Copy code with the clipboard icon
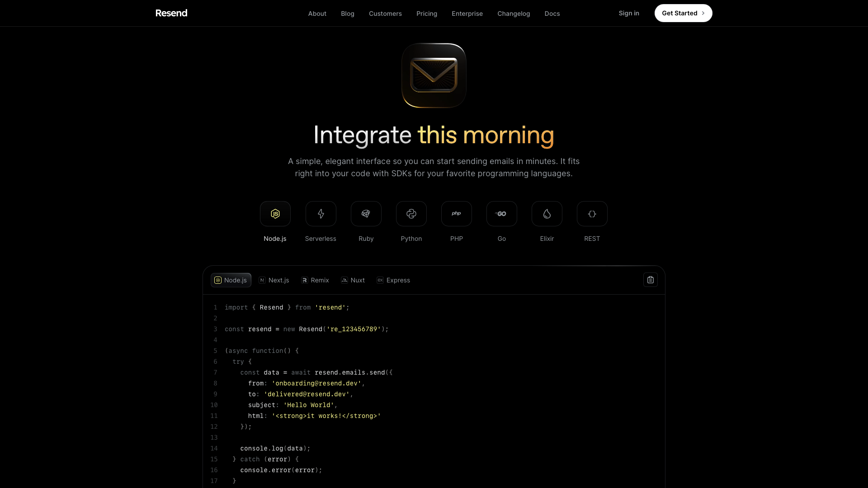This screenshot has height=488, width=868. pyautogui.click(x=650, y=280)
